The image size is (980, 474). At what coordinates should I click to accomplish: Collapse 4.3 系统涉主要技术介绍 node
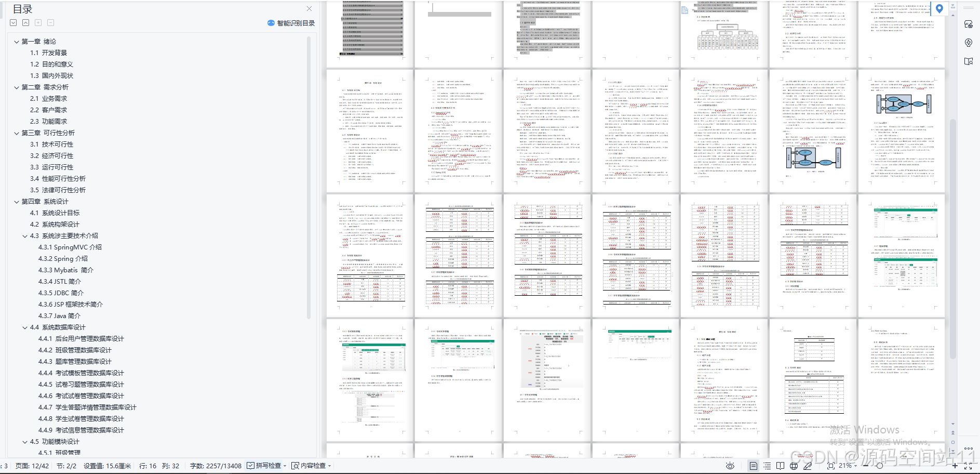click(x=25, y=236)
